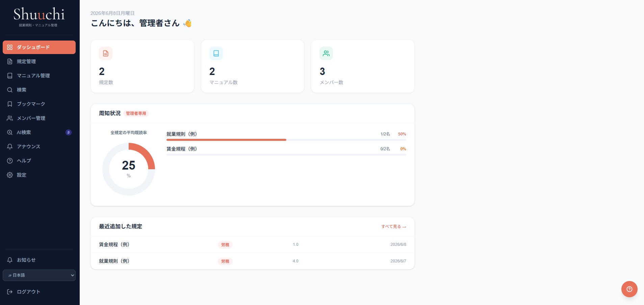Click the ログアウト exit arrow icon
The image size is (644, 305).
10,292
